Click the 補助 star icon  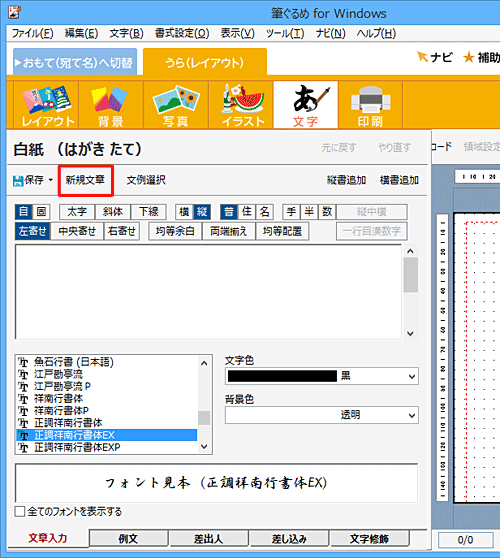pos(469,57)
